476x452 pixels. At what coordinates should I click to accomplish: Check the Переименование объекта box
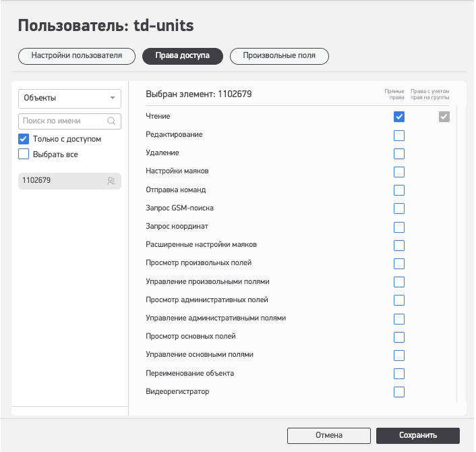(399, 374)
